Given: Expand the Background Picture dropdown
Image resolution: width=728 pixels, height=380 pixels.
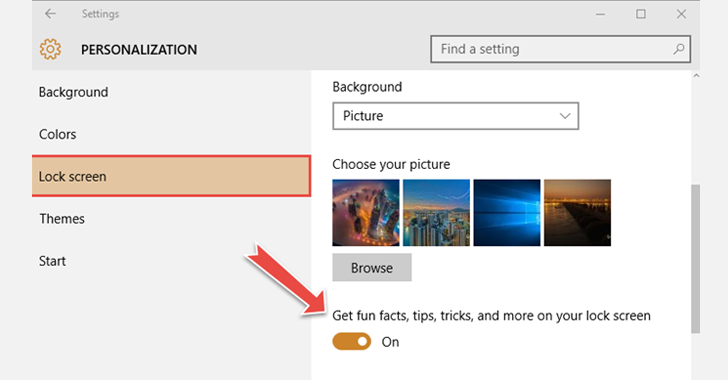Looking at the screenshot, I should (455, 116).
